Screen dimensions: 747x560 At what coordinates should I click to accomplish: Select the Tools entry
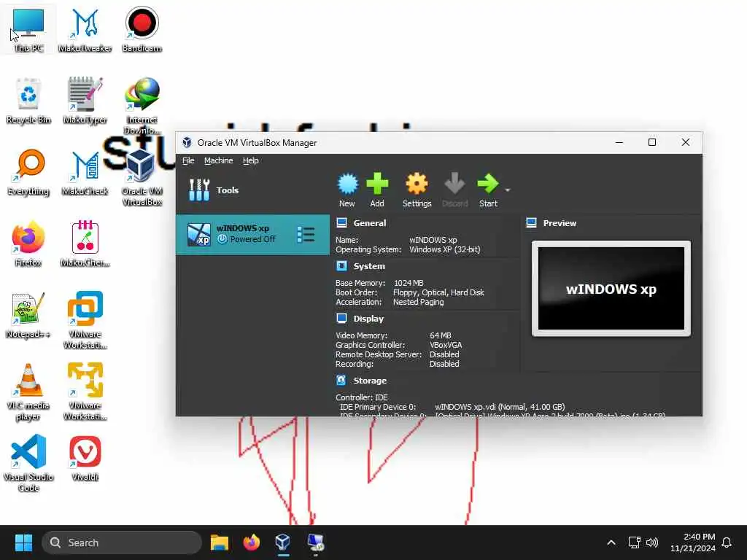pyautogui.click(x=252, y=190)
